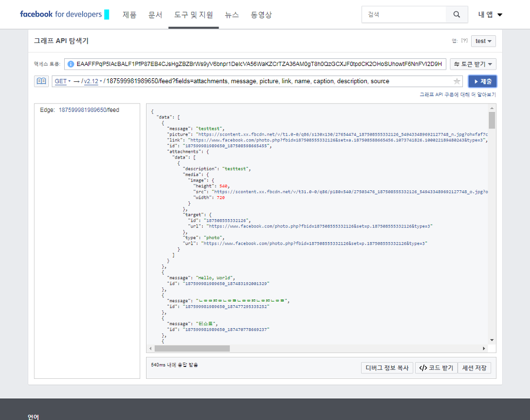Click the width value 720
The height and width of the screenshot is (420, 530).
click(221, 197)
